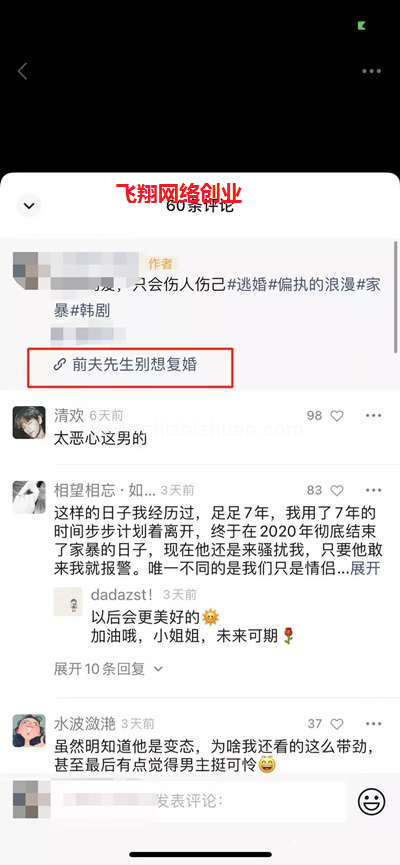Image resolution: width=400 pixels, height=865 pixels.
Task: Tap the #逃婚 hashtag
Action: click(x=248, y=286)
